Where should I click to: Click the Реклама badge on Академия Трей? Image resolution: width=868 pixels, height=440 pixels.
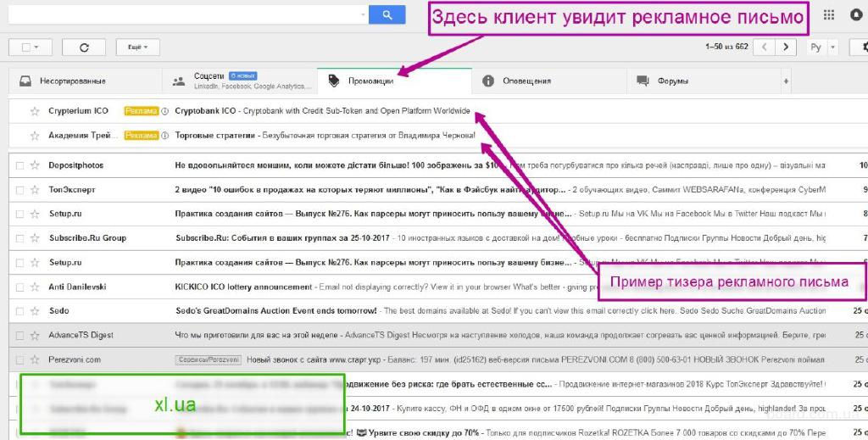142,136
